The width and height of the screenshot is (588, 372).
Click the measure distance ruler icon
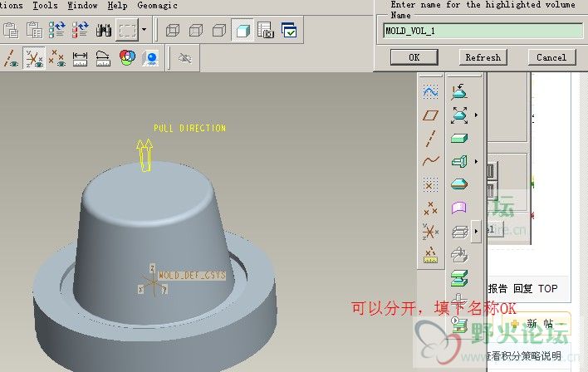(81, 58)
